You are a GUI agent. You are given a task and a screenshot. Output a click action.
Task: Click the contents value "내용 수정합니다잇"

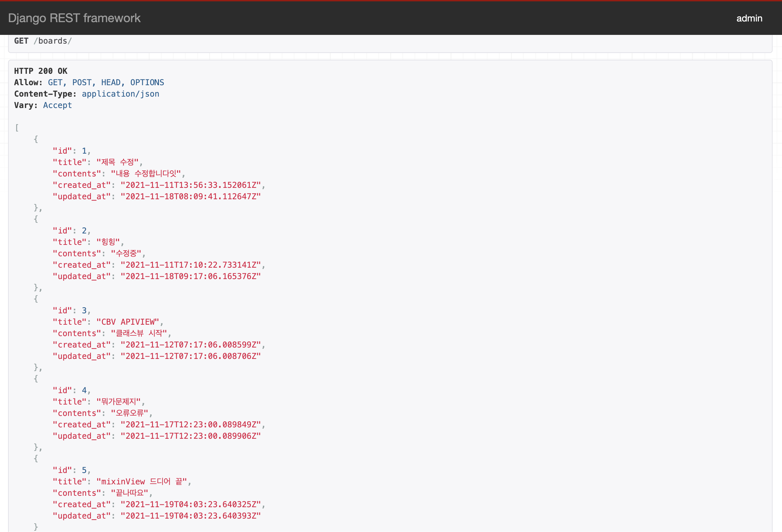pos(146,174)
